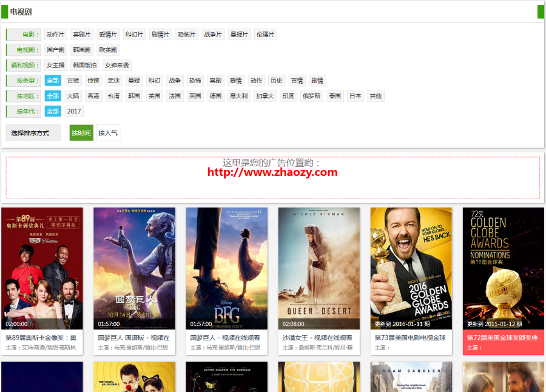Viewport: 546px width, 392px height.
Task: Open the 女主播 video category
Action: click(56, 65)
